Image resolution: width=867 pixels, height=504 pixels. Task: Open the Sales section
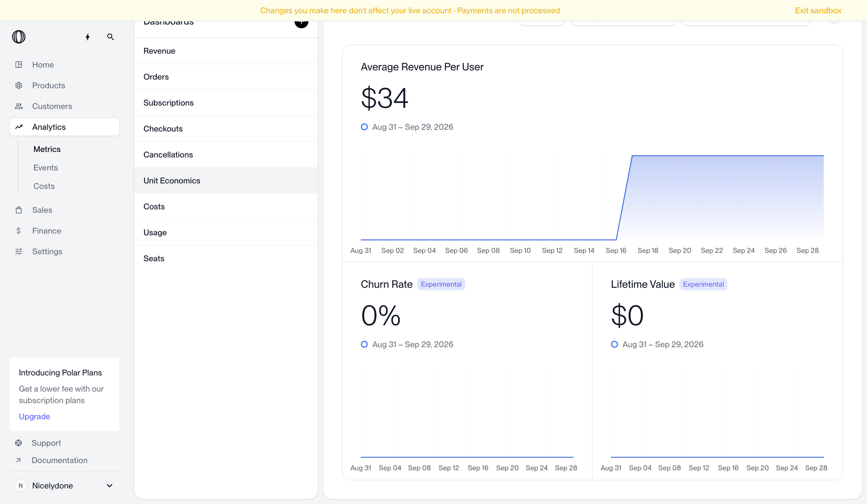tap(64, 210)
